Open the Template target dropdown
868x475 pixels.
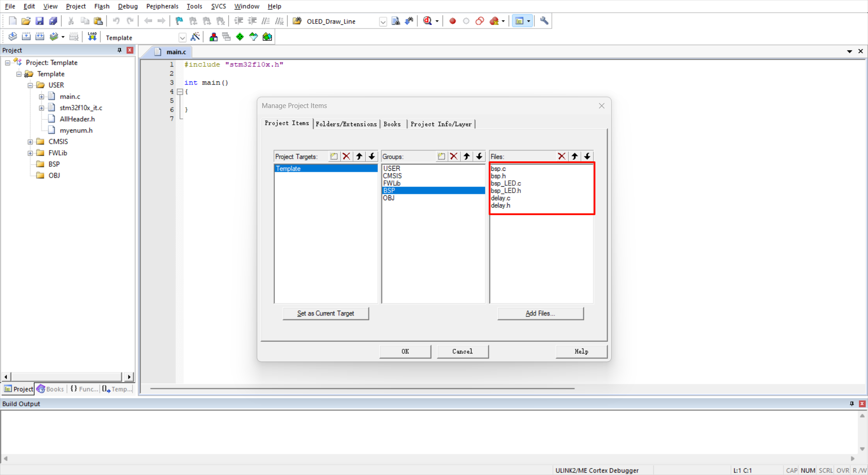point(182,38)
